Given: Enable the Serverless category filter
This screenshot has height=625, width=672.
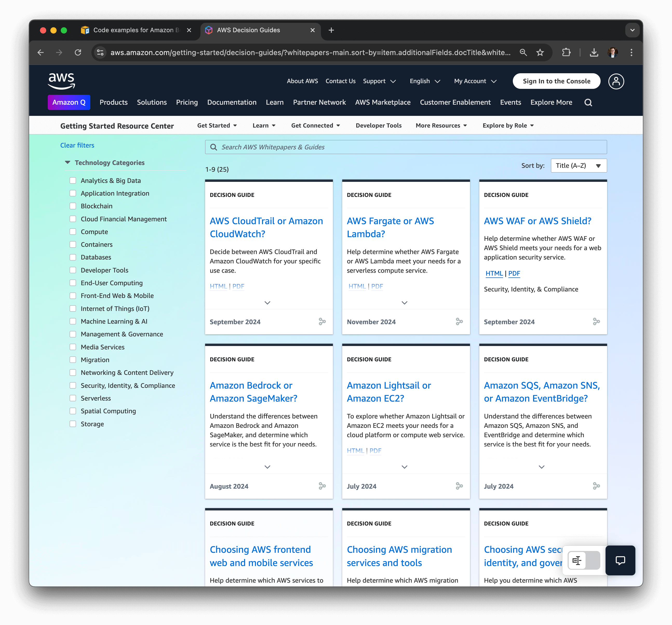Looking at the screenshot, I should [73, 398].
